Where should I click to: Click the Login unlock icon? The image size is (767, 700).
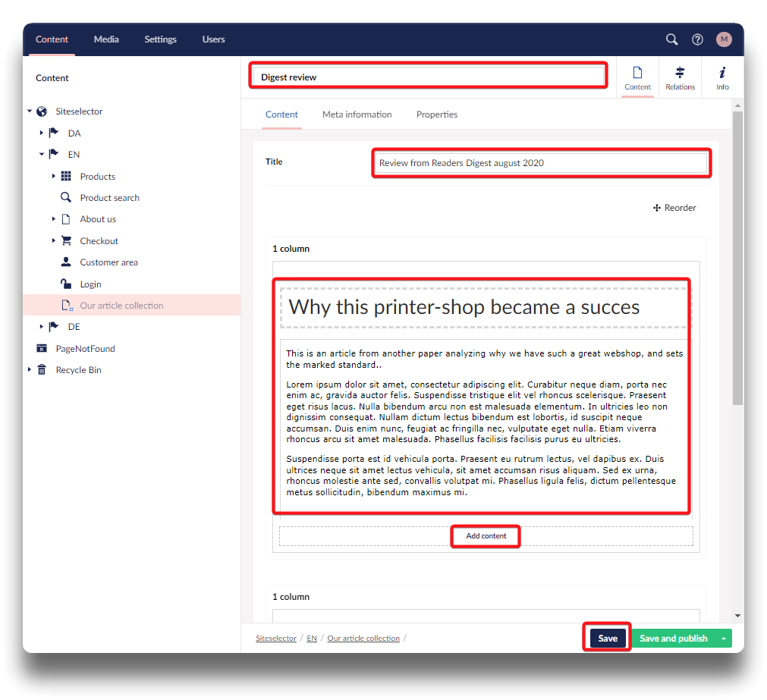pos(66,284)
